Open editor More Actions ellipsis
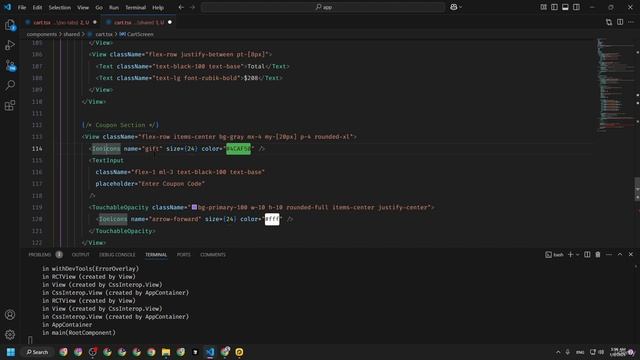This screenshot has height=360, width=640. pos(631,22)
